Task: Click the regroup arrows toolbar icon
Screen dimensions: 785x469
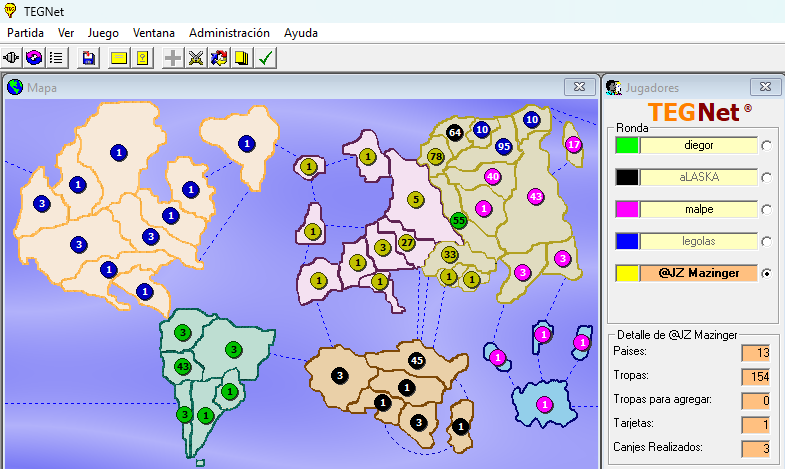Action: coord(219,58)
